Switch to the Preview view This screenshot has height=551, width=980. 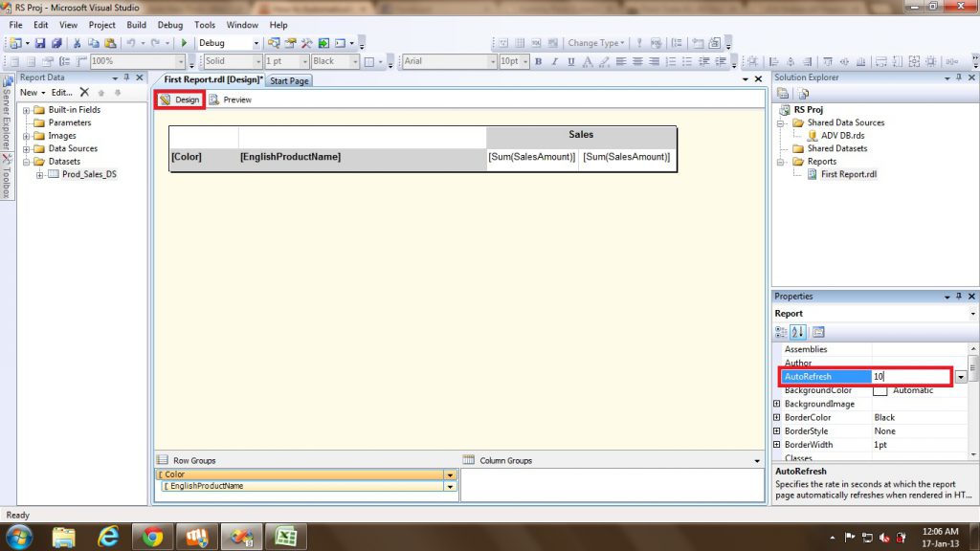point(231,99)
